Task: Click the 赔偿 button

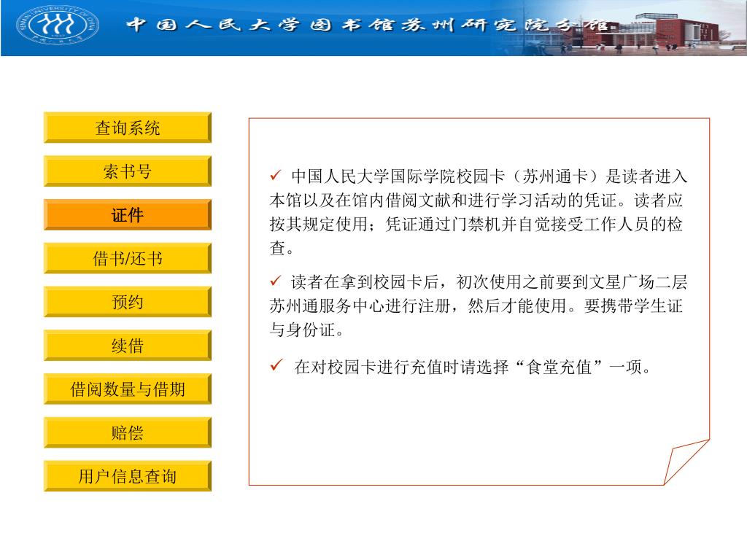Action: [x=127, y=432]
